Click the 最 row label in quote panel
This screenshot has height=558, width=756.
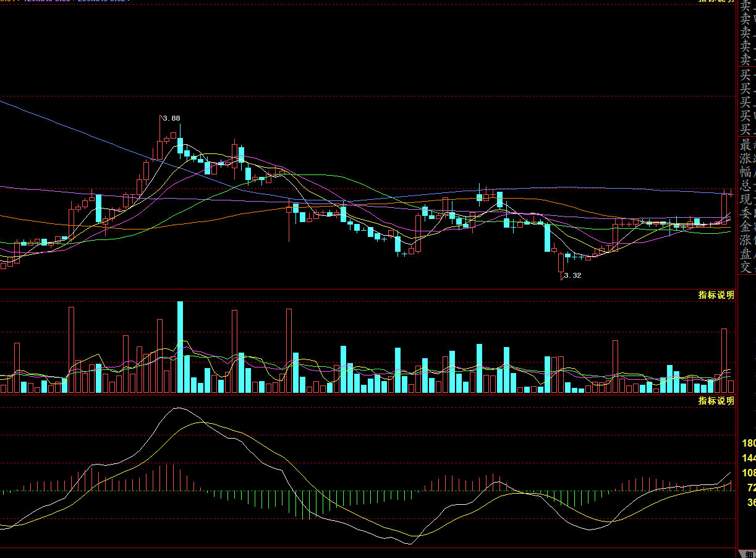(747, 145)
